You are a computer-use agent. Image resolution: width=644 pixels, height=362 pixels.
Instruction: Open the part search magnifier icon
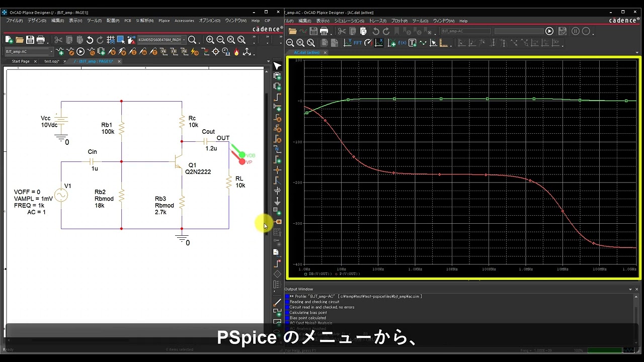[x=192, y=40]
